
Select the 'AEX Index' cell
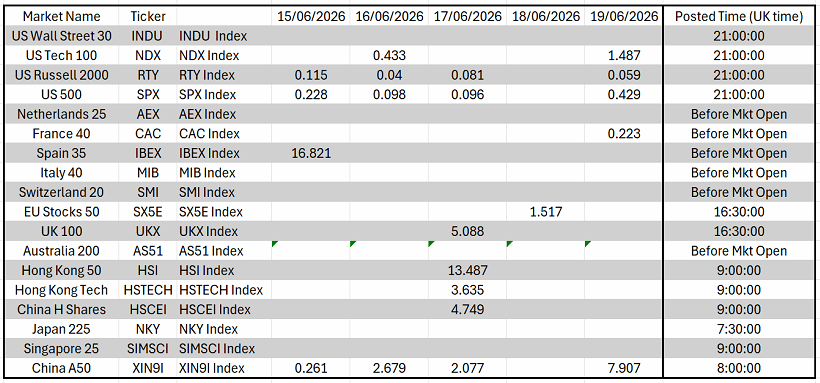224,114
